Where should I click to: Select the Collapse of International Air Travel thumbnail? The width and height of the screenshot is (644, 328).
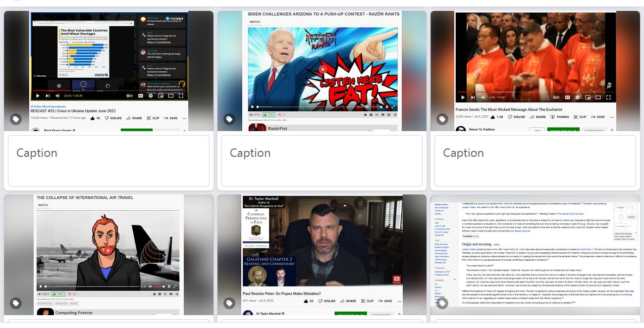[108, 255]
